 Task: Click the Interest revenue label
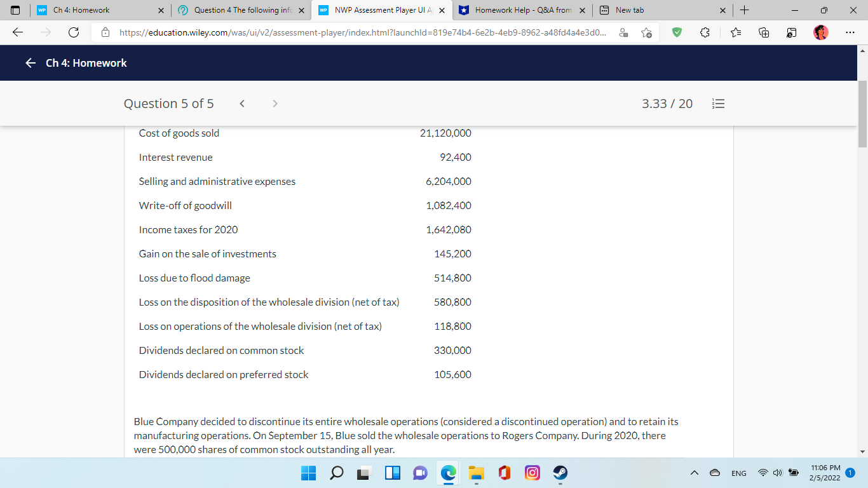(x=176, y=158)
